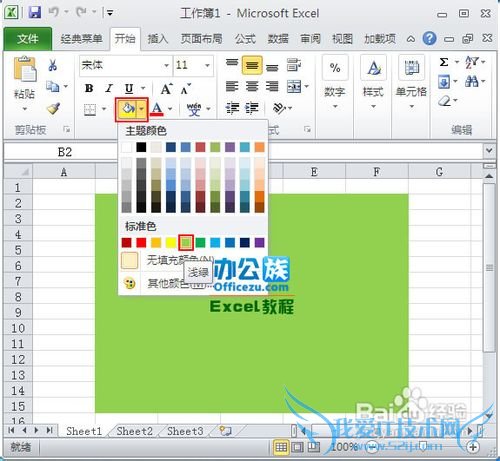
Task: Click the text orientation icon
Action: coord(279,108)
